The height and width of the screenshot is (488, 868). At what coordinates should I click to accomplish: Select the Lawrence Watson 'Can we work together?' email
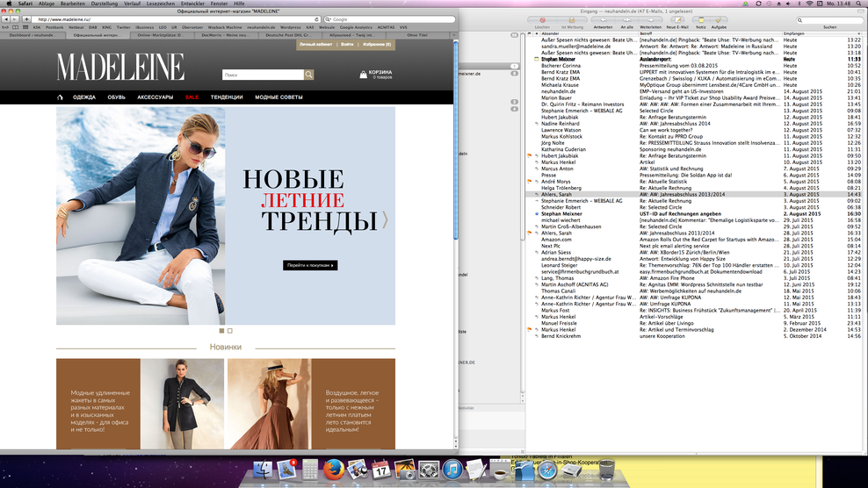698,130
